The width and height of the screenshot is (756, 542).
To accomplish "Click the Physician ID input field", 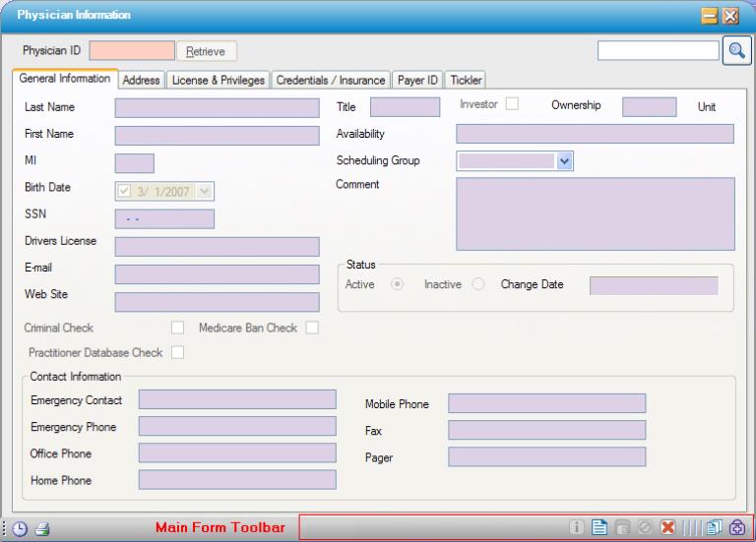I will (131, 50).
